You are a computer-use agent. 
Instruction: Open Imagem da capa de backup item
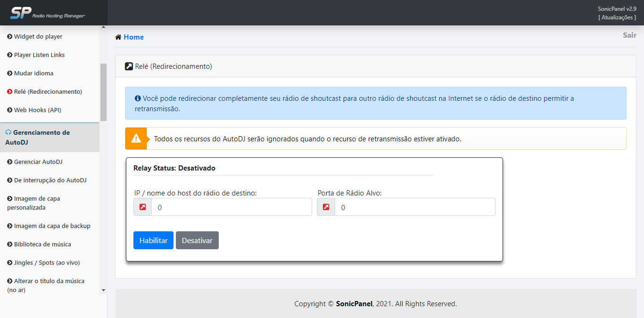pos(52,226)
